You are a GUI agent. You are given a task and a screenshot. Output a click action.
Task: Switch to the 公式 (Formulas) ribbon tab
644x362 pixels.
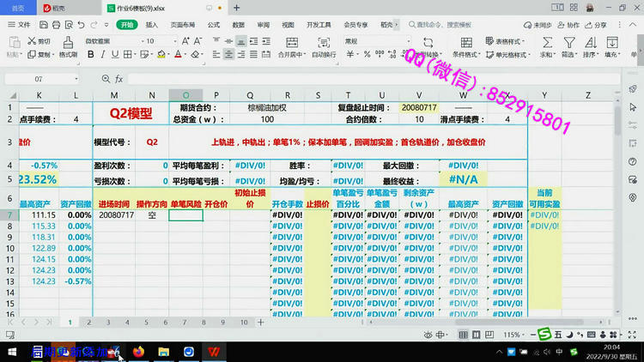[x=213, y=25]
